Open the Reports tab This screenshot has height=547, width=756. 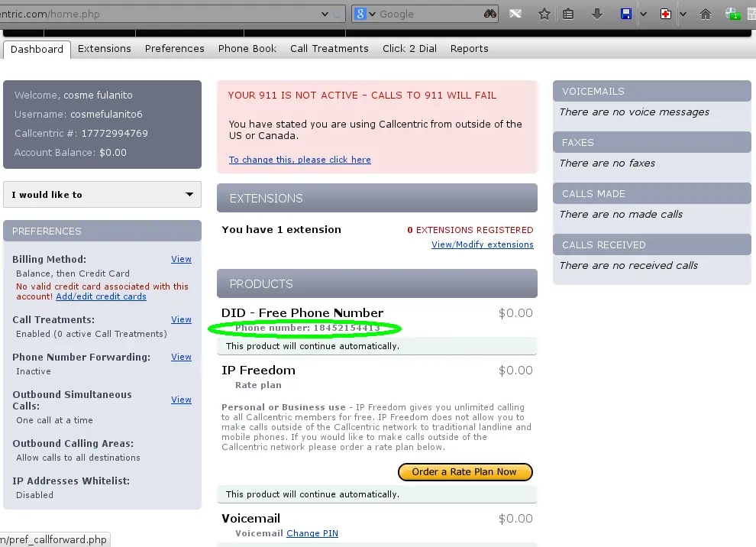click(x=469, y=49)
